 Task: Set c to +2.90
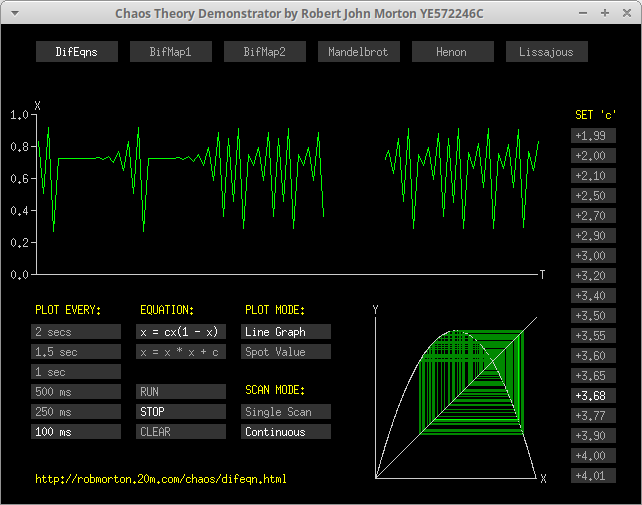click(x=593, y=236)
